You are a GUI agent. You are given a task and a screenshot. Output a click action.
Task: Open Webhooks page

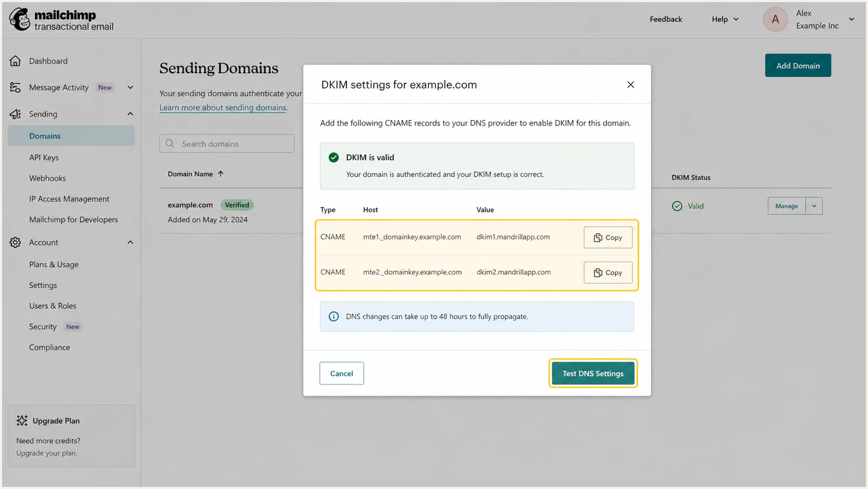coord(47,178)
